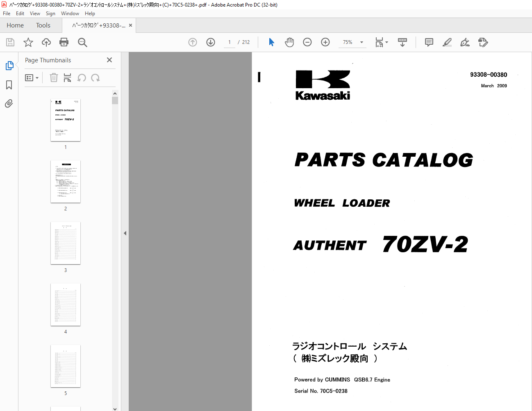The image size is (532, 411).
Task: Select page 1 thumbnail
Action: 66,120
